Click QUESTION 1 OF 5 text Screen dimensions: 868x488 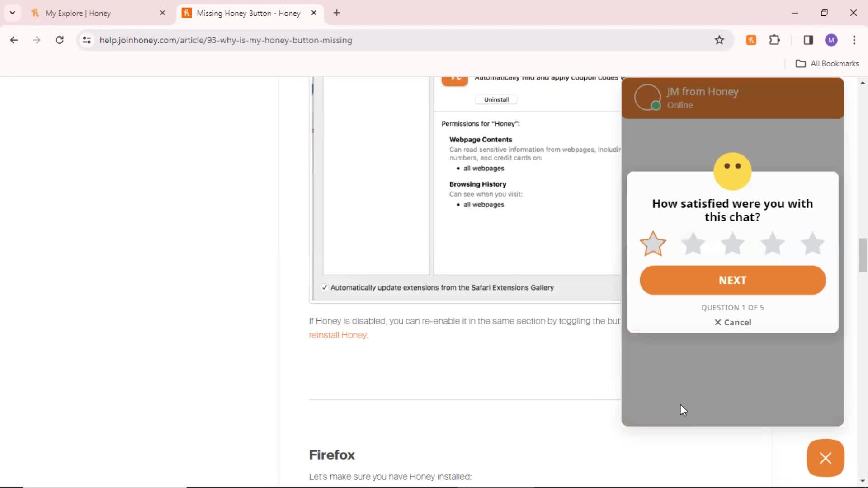(732, 308)
